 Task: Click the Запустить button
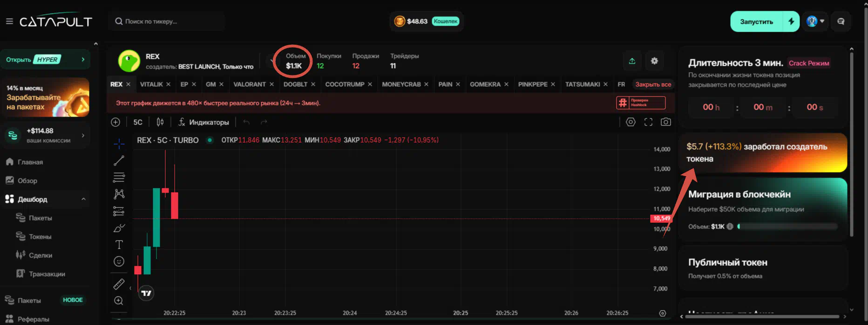tap(756, 21)
